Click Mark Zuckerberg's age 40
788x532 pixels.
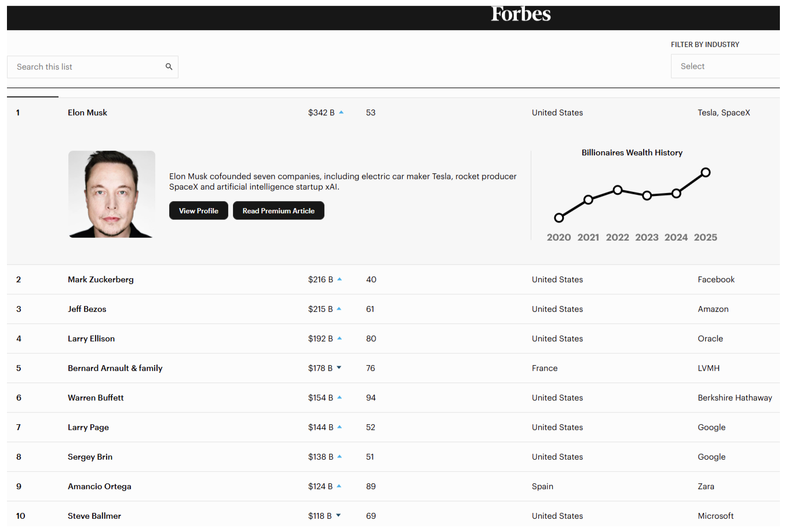click(371, 279)
